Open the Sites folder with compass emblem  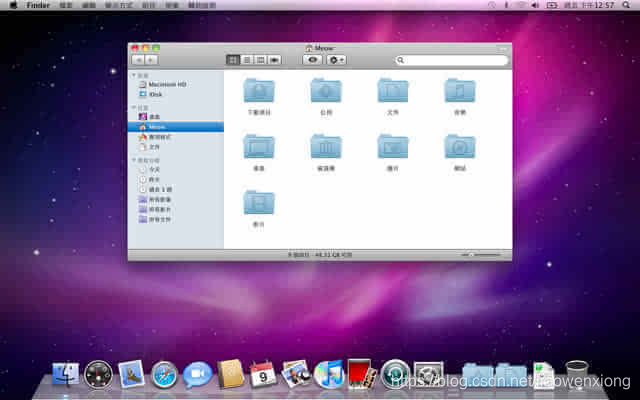tap(460, 146)
